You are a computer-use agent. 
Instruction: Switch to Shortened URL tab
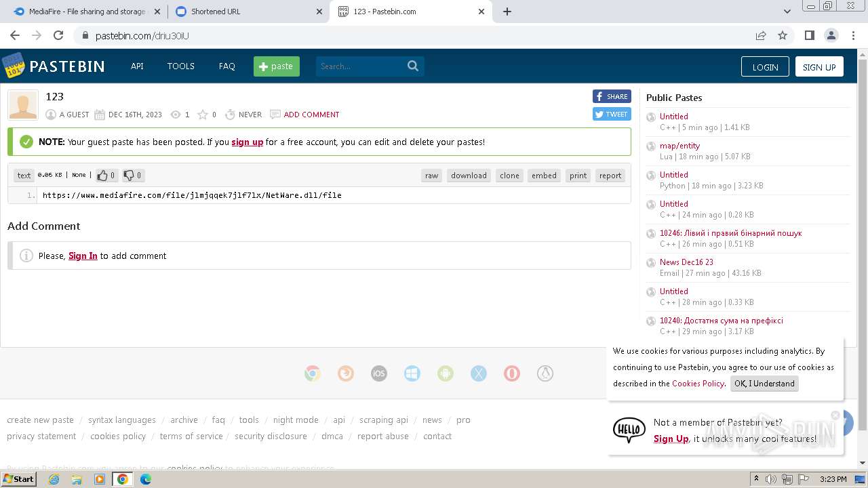(249, 12)
